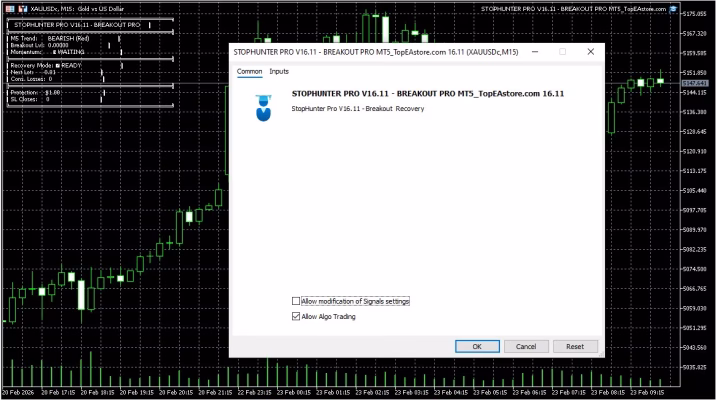Click the EA name label at chart top-right
716x400 pixels.
(574, 9)
